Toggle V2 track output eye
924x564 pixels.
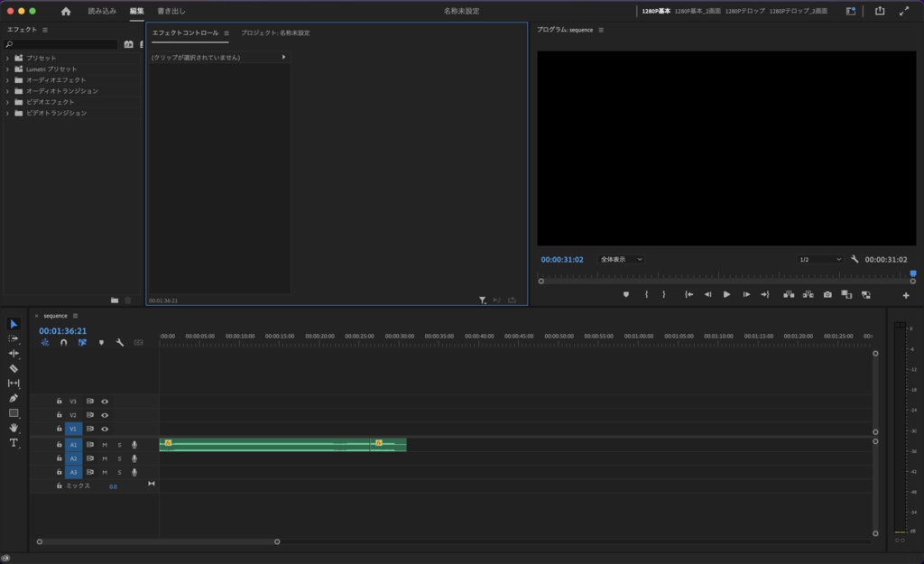[x=105, y=415]
